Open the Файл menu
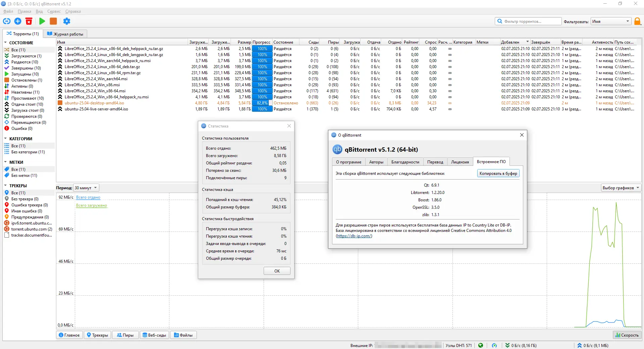 [x=8, y=11]
